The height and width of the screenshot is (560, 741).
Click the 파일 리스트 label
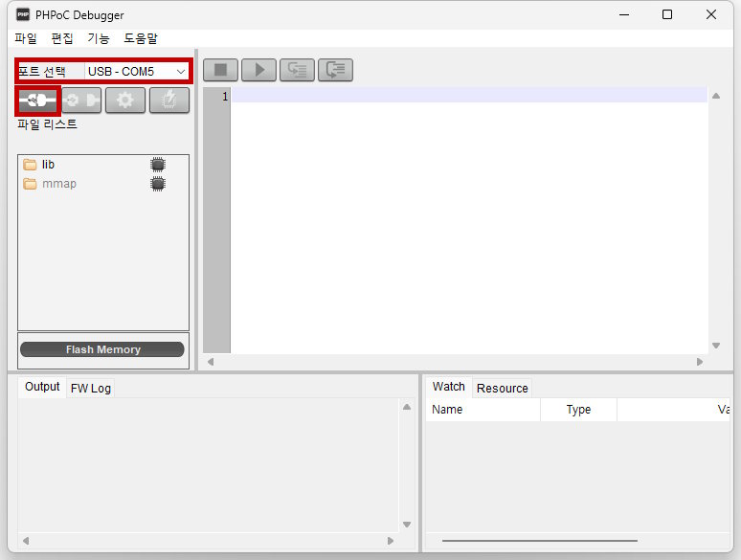click(x=47, y=124)
